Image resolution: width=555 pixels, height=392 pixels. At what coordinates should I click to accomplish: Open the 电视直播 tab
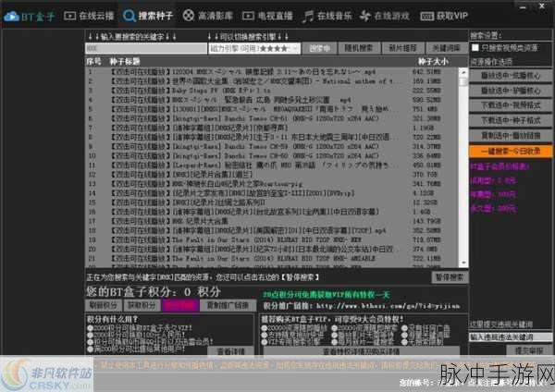pyautogui.click(x=267, y=16)
